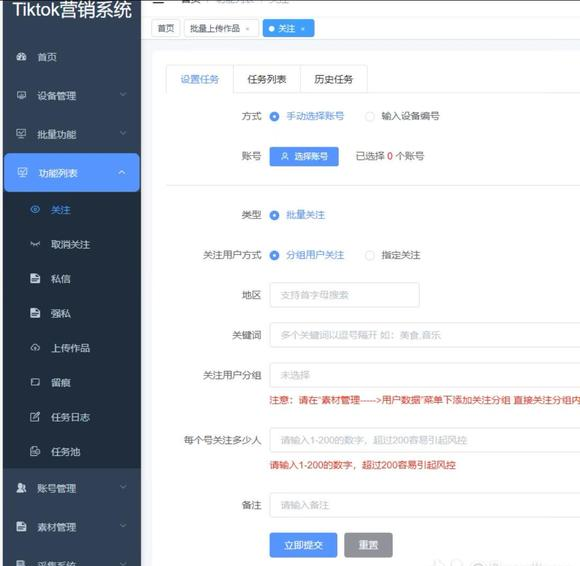Choose the 手动选择账号 radio button
Screen dimensions: 580x566
pyautogui.click(x=274, y=117)
